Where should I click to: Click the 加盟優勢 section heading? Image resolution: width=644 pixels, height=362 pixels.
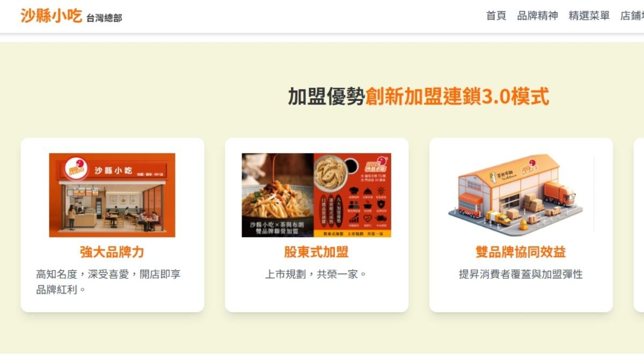[x=326, y=97]
